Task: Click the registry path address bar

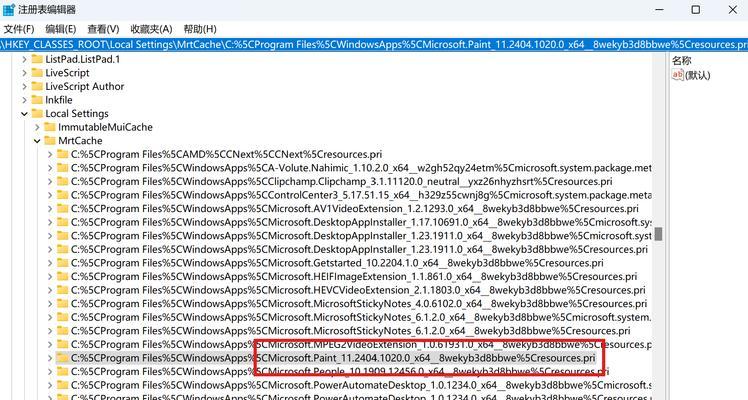Action: pos(374,45)
